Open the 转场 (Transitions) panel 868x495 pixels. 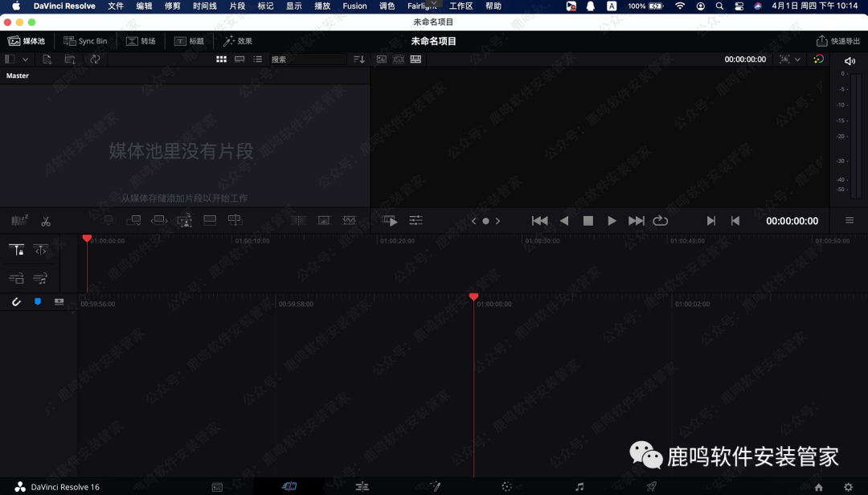(141, 40)
